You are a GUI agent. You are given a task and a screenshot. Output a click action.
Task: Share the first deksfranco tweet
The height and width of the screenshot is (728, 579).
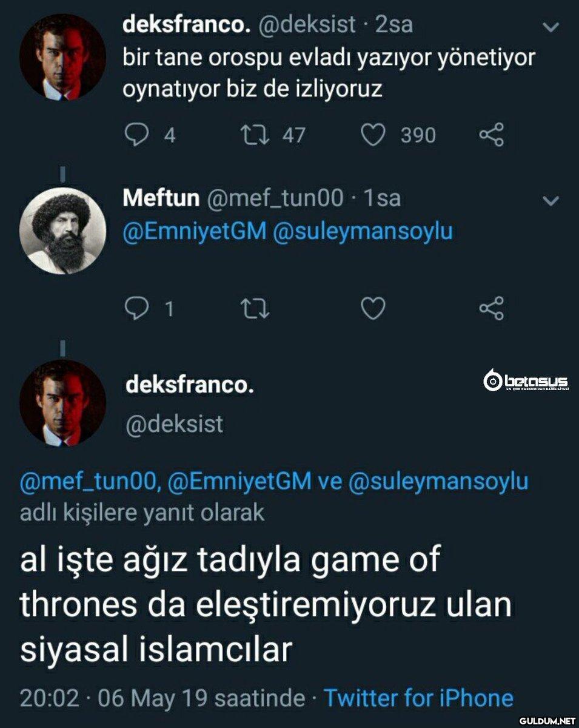point(491,135)
